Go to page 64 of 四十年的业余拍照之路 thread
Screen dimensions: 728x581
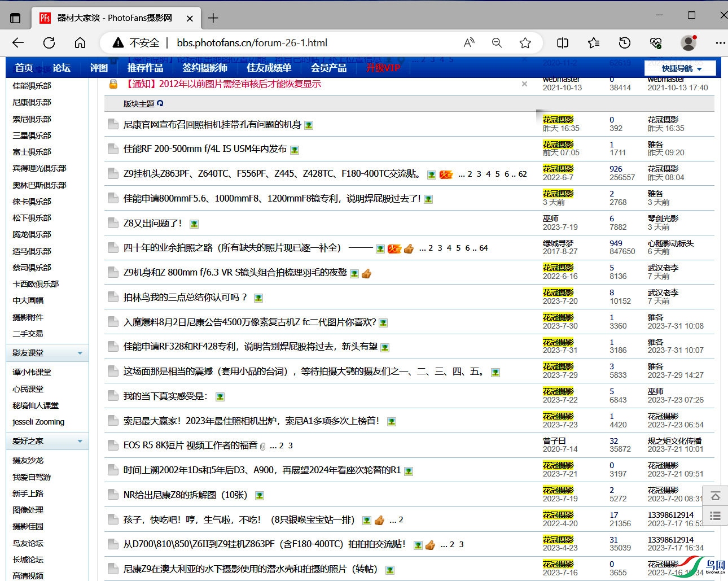tap(484, 248)
